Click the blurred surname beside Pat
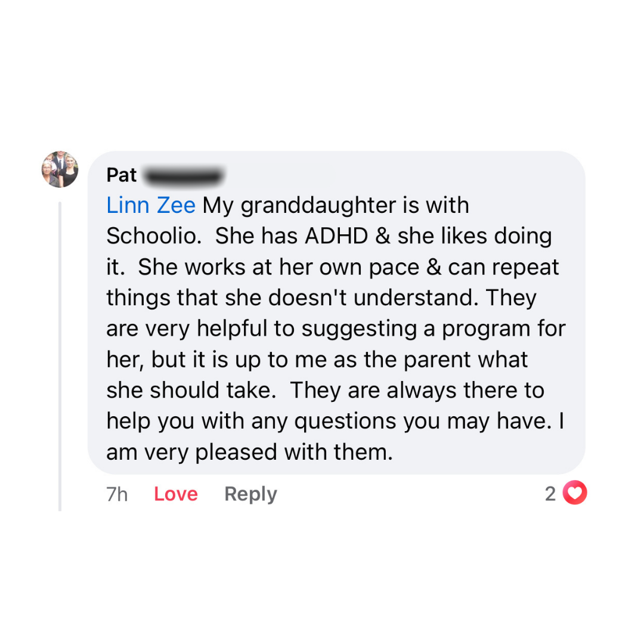Viewport: 644px width, 644px height. coord(184,175)
